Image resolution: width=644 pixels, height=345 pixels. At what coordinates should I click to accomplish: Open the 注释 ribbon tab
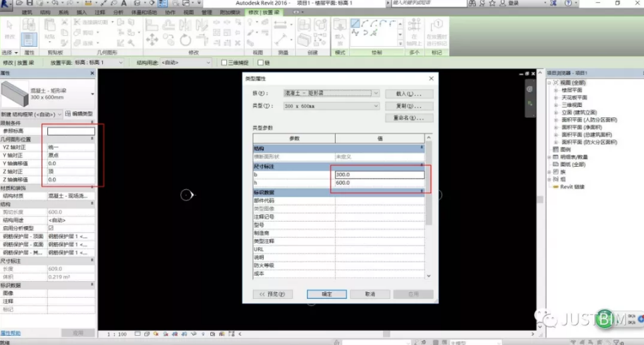click(x=100, y=12)
